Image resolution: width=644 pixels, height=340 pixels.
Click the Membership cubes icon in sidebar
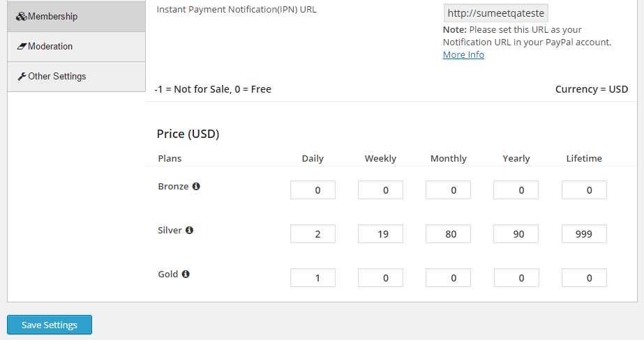(22, 17)
